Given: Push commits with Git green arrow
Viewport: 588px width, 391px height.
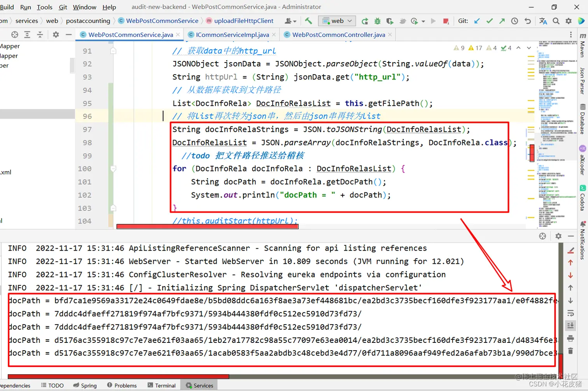Looking at the screenshot, I should click(x=502, y=21).
